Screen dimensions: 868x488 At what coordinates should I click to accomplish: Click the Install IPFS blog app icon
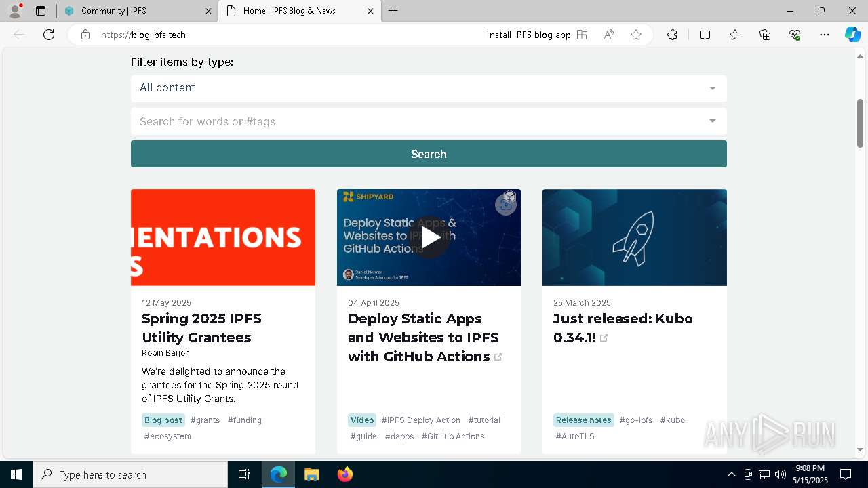tap(582, 35)
